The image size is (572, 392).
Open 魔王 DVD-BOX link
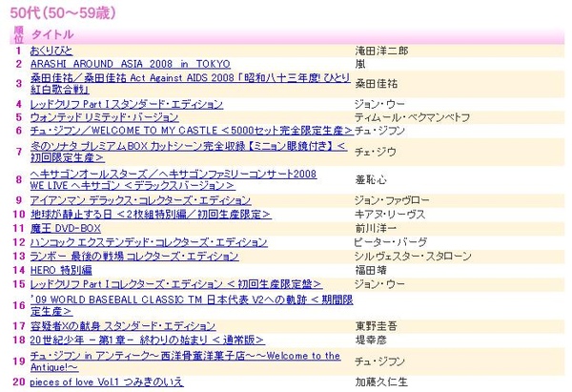click(65, 228)
